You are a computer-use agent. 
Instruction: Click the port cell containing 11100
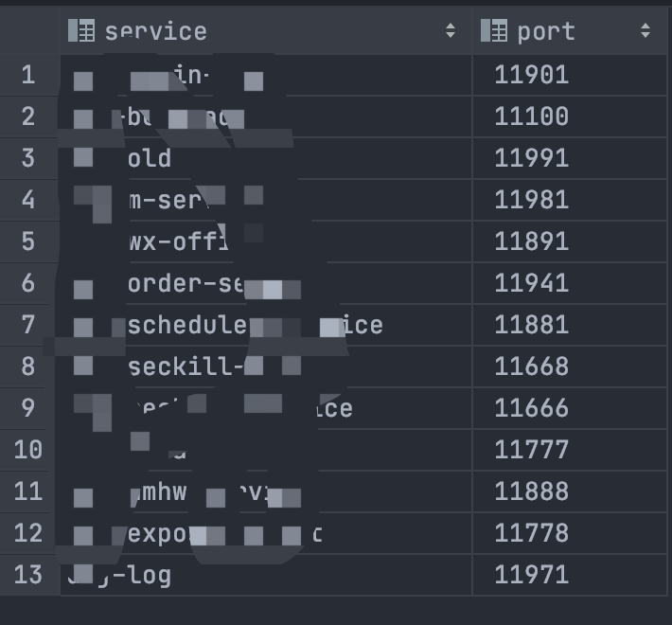click(532, 116)
